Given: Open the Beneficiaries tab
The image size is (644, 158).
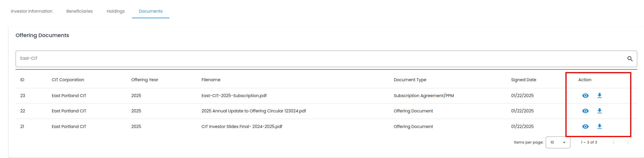Looking at the screenshot, I should 79,11.
